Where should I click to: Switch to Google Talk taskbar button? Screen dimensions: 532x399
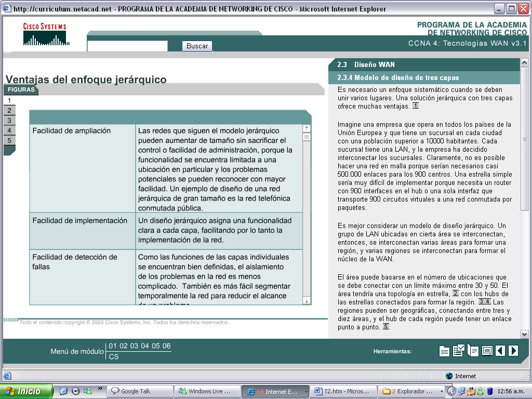pos(140,391)
